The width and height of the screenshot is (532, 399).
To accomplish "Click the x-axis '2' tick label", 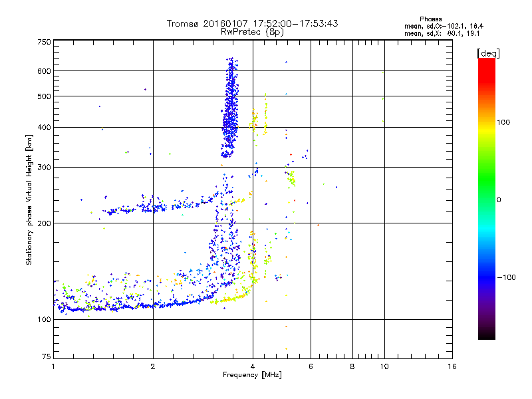I will 153,366.
